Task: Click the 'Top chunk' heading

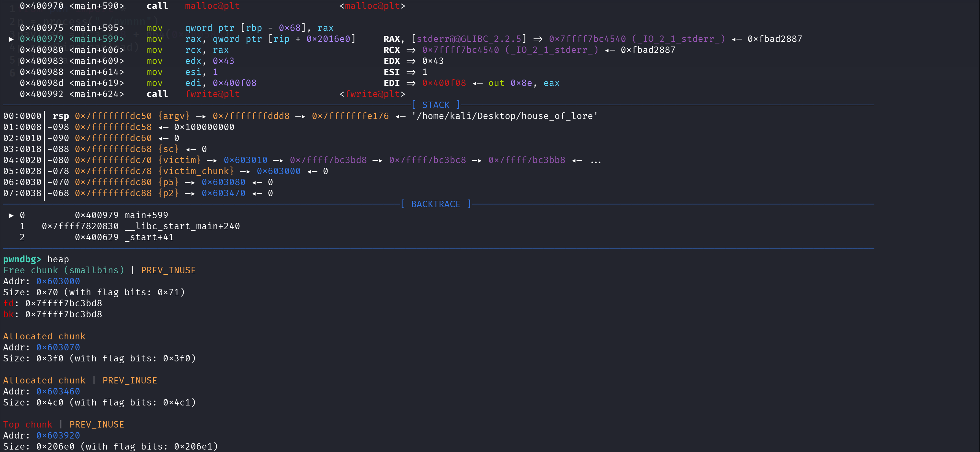Action: 28,425
